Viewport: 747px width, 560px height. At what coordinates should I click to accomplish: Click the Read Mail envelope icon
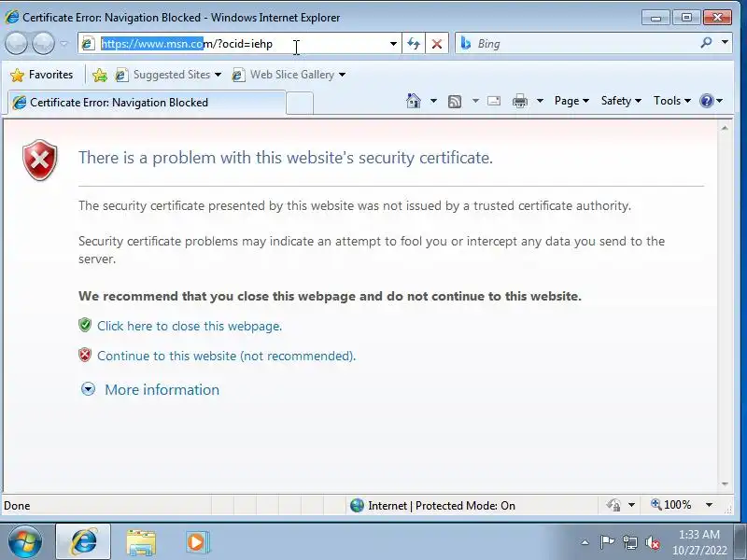coord(494,101)
